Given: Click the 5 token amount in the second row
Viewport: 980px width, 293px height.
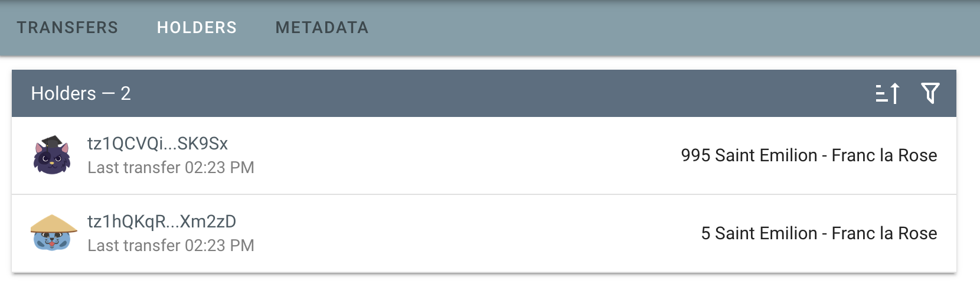Looking at the screenshot, I should (x=705, y=233).
